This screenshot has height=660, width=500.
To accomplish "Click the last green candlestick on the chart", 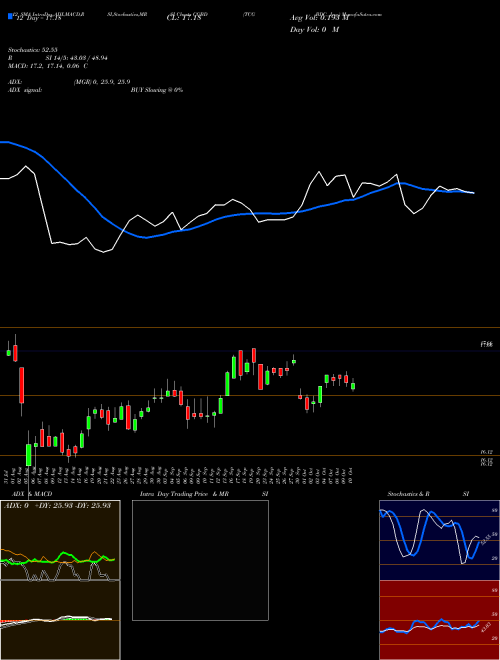I will point(353,386).
